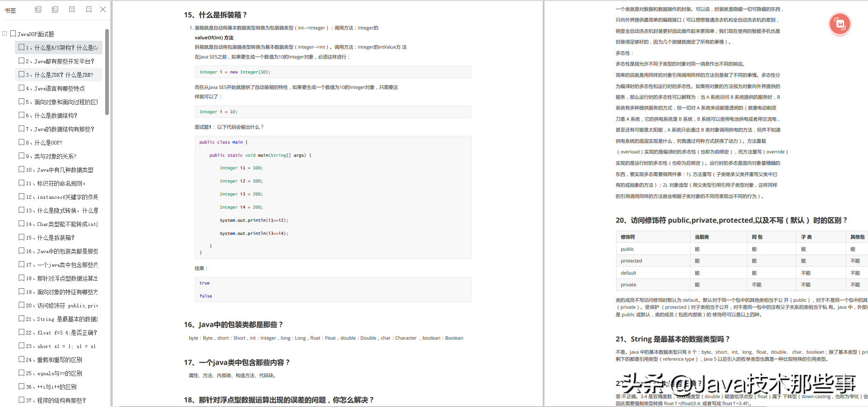Click the 书签 panel title
868x407 pixels.
click(x=10, y=10)
